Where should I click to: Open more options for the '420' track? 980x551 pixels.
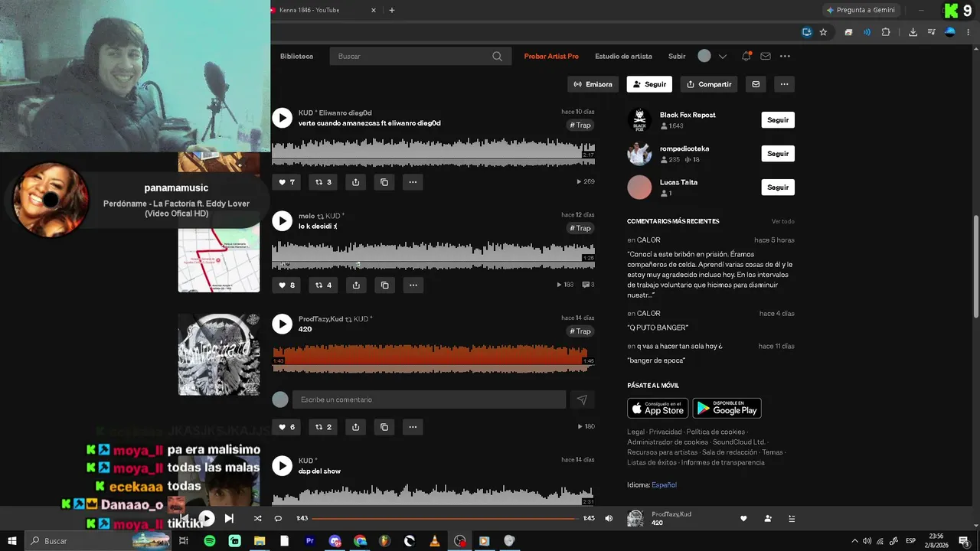click(413, 427)
